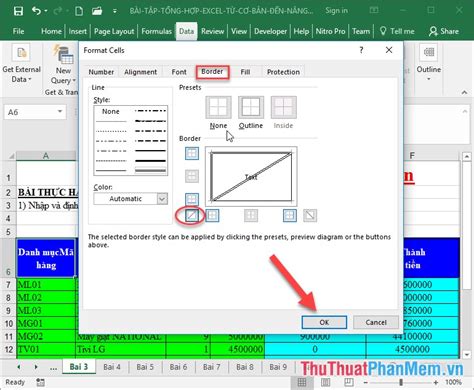Screen dimensions: 474x390
Task: Toggle the inside vertical border button
Action: 251,216
